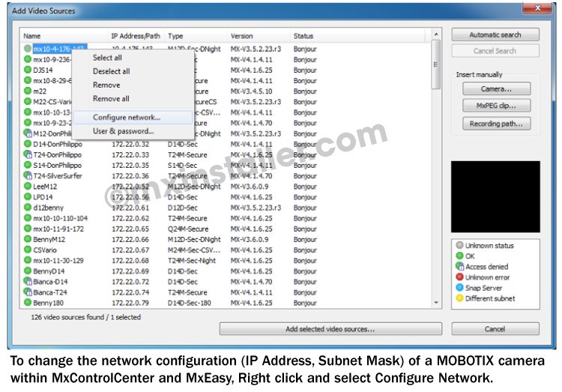Click the Access denied legend icon
The width and height of the screenshot is (562, 392).
[x=459, y=266]
